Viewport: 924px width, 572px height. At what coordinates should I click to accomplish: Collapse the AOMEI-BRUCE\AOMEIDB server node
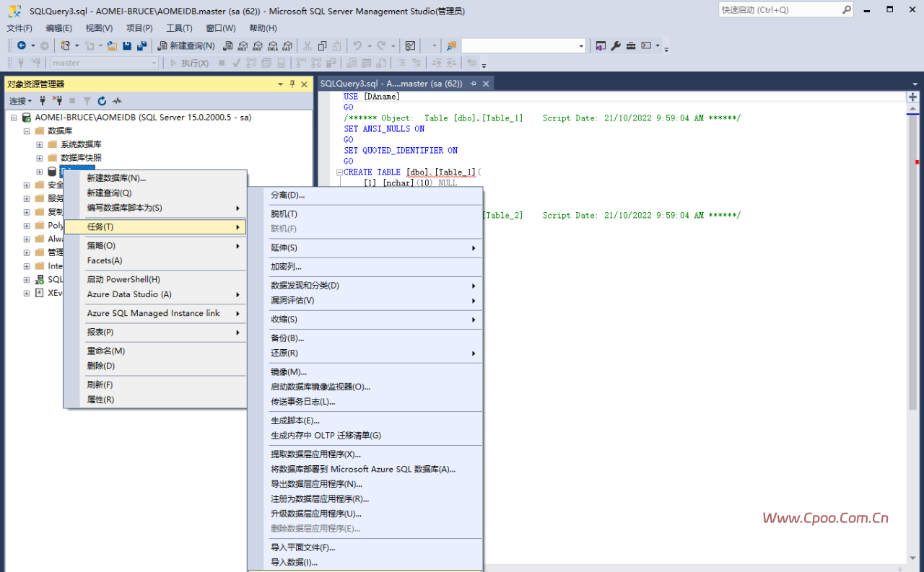point(14,117)
